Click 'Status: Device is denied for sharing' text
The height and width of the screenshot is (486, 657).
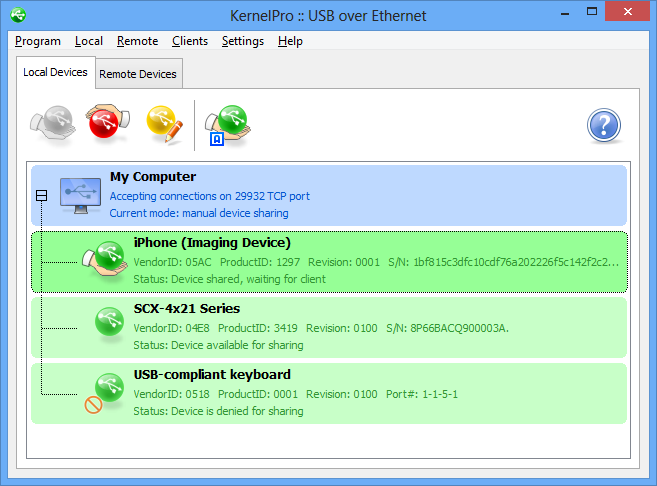pyautogui.click(x=218, y=411)
